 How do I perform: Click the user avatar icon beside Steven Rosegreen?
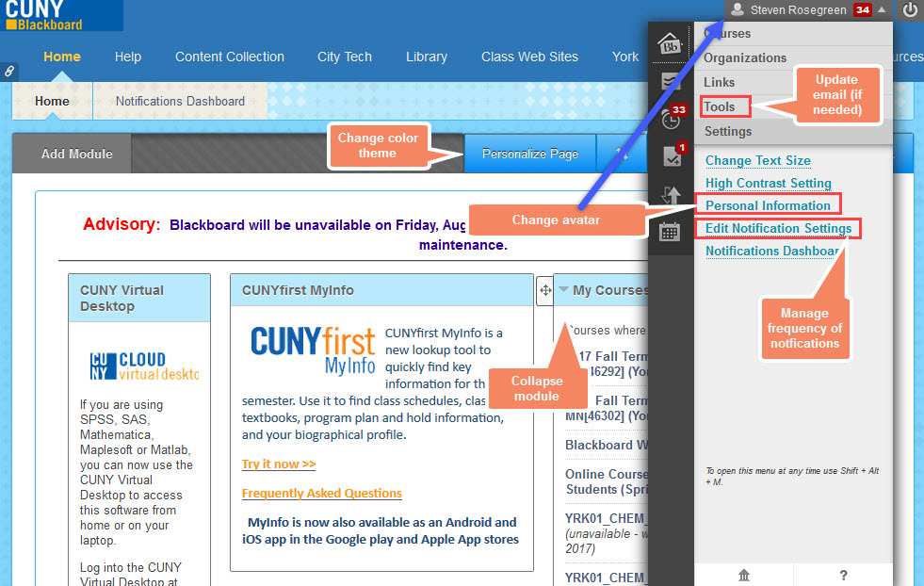pyautogui.click(x=738, y=8)
